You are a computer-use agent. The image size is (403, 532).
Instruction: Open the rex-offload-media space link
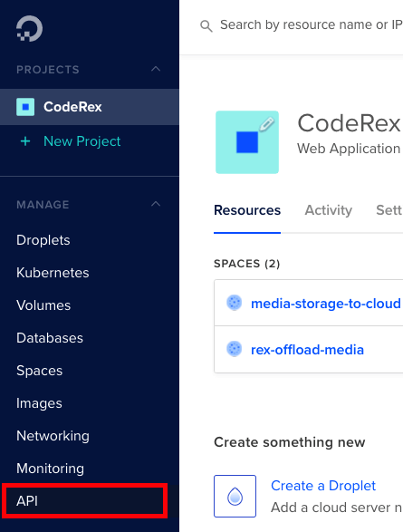[307, 350]
